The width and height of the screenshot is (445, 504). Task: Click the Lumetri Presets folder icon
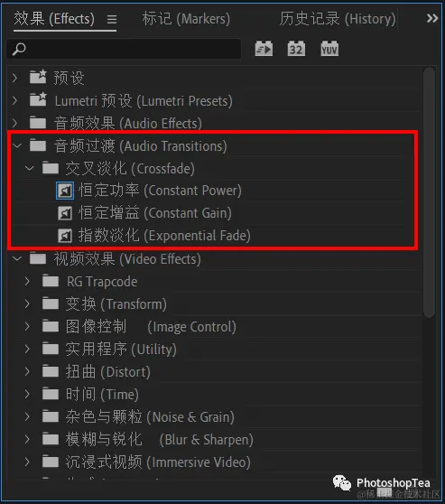pos(38,100)
